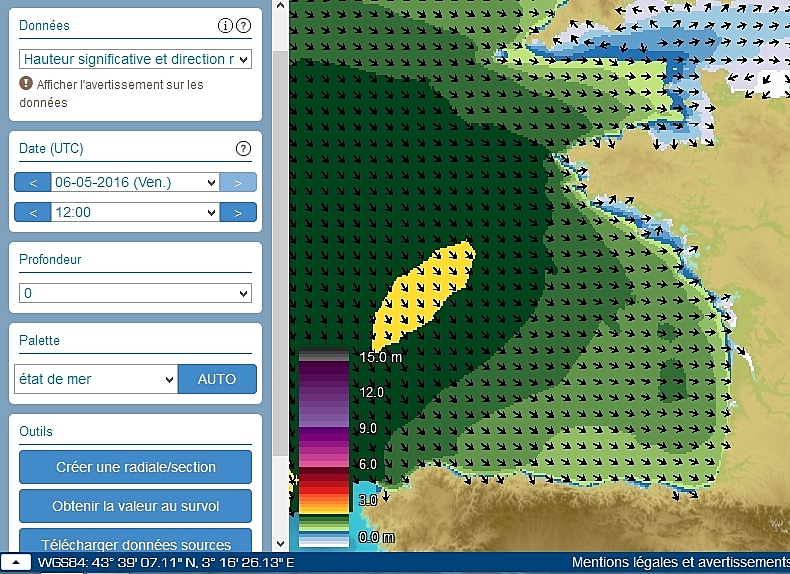Viewport: 790px width, 574px height.
Task: Open the info icon in Données panel
Action: [x=225, y=26]
